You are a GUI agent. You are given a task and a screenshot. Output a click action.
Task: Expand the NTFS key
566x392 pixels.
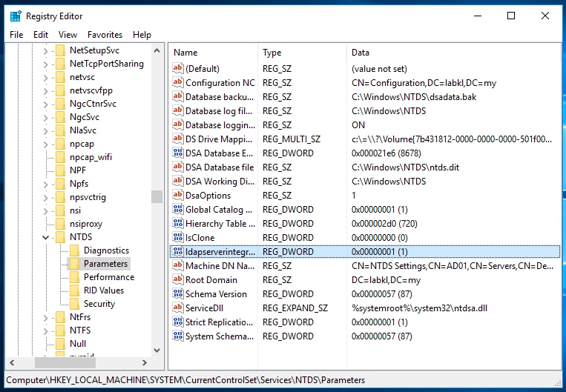click(x=45, y=331)
